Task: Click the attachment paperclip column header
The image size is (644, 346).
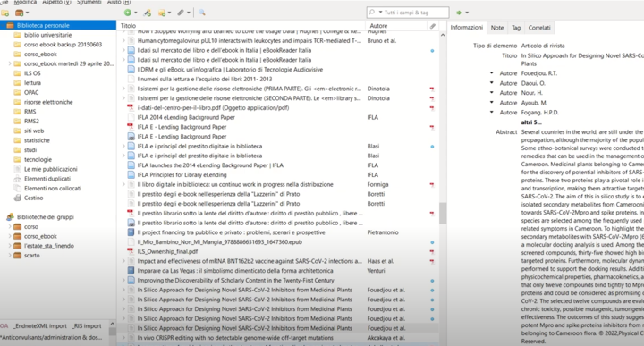Action: coord(433,26)
